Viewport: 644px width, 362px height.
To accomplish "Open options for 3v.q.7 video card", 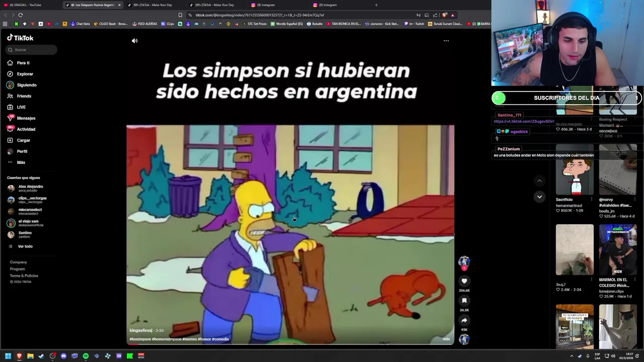I will coord(591,280).
